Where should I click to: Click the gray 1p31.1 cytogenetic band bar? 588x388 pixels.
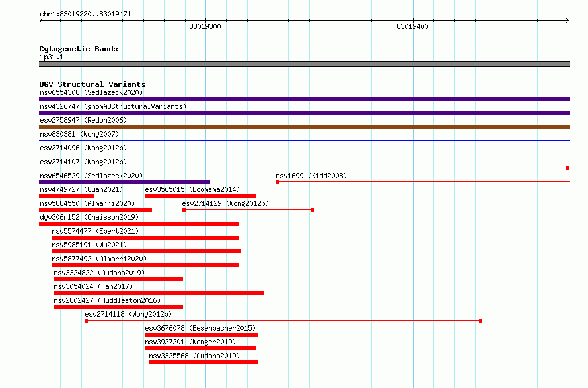click(x=304, y=64)
